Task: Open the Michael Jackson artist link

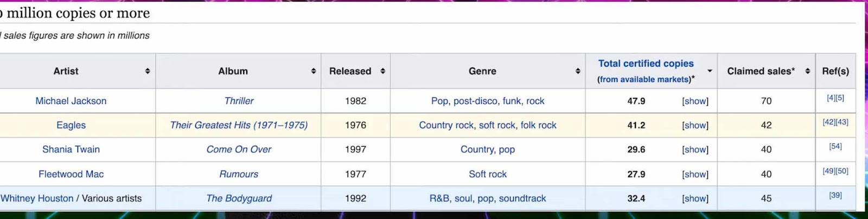Action: pyautogui.click(x=71, y=101)
